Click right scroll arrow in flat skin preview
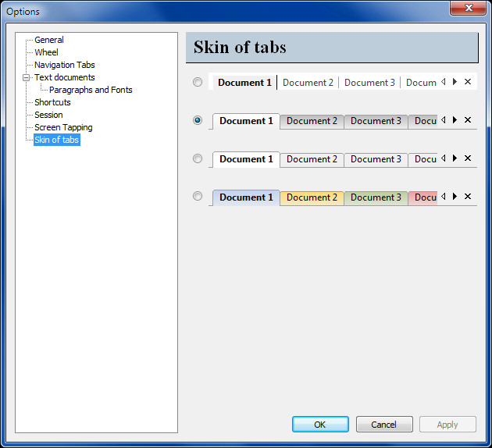Viewport: 492px width, 448px height. click(x=455, y=82)
